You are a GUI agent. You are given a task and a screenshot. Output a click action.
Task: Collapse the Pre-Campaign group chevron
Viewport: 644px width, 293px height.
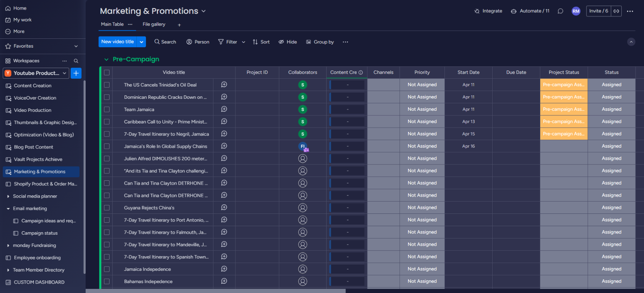106,59
